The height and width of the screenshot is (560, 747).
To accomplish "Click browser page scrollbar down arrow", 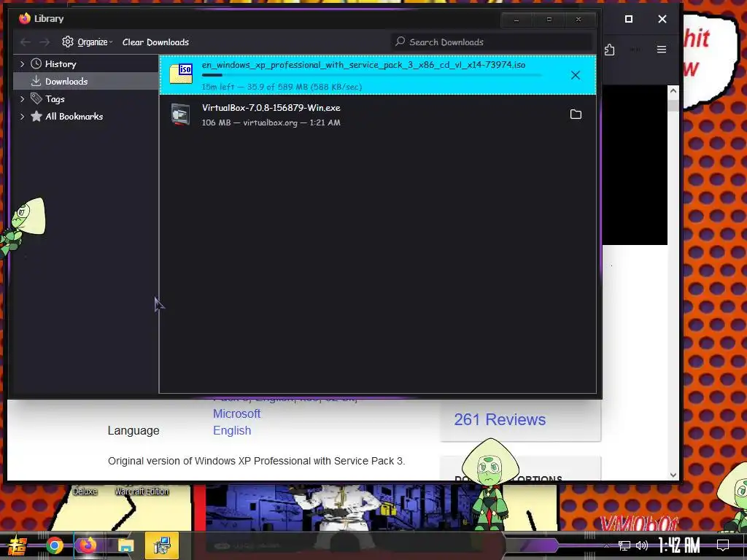I will (x=673, y=475).
